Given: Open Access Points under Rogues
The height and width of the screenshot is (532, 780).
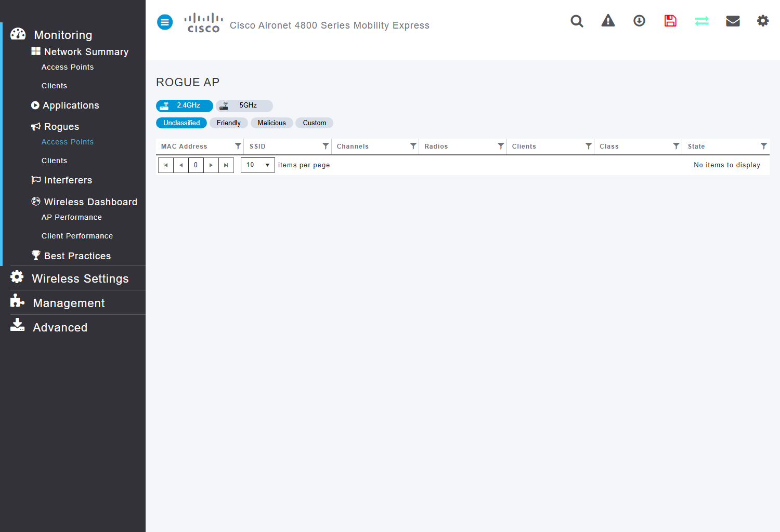Looking at the screenshot, I should pyautogui.click(x=68, y=142).
